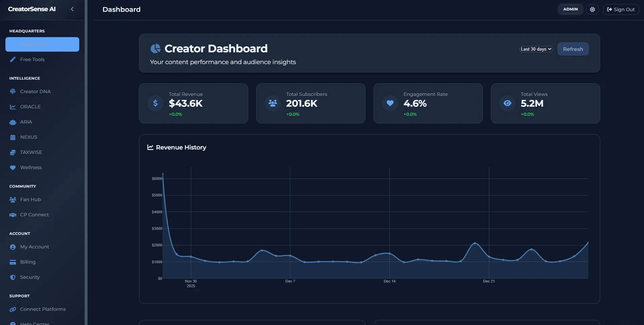Open My Account from the sidebar
Image resolution: width=644 pixels, height=325 pixels.
click(35, 247)
